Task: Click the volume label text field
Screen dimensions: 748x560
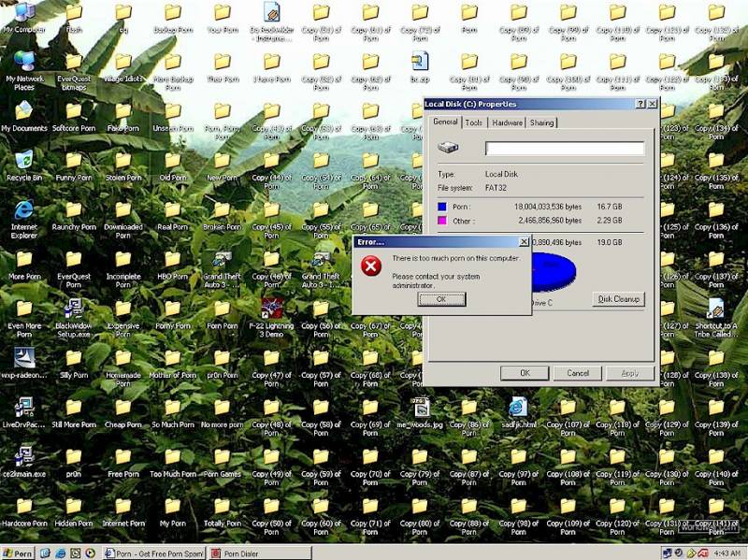Action: tap(565, 149)
